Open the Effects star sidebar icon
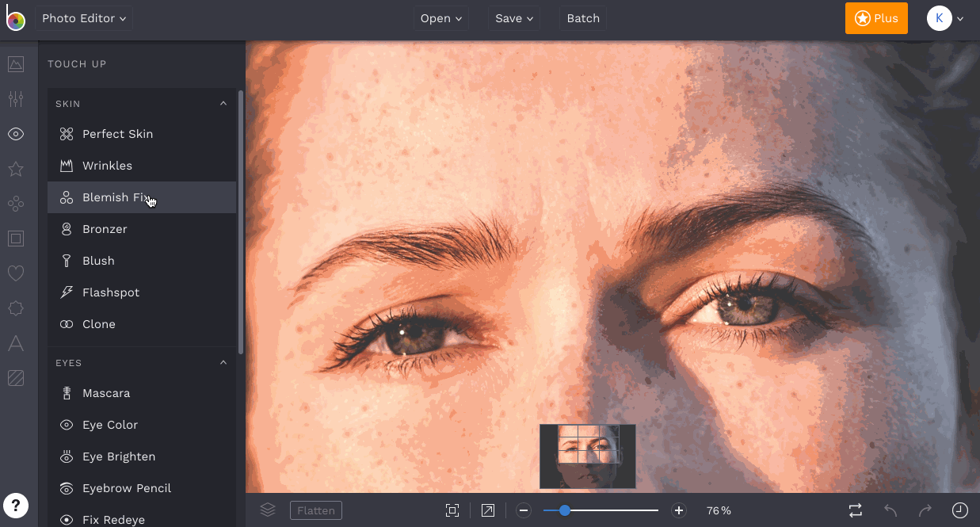 coord(16,169)
